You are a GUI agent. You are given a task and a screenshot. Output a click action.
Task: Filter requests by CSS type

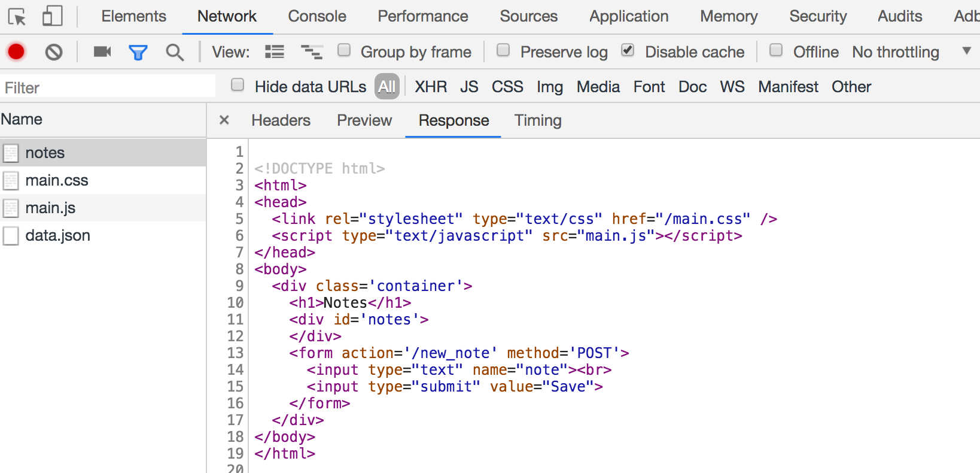point(507,87)
